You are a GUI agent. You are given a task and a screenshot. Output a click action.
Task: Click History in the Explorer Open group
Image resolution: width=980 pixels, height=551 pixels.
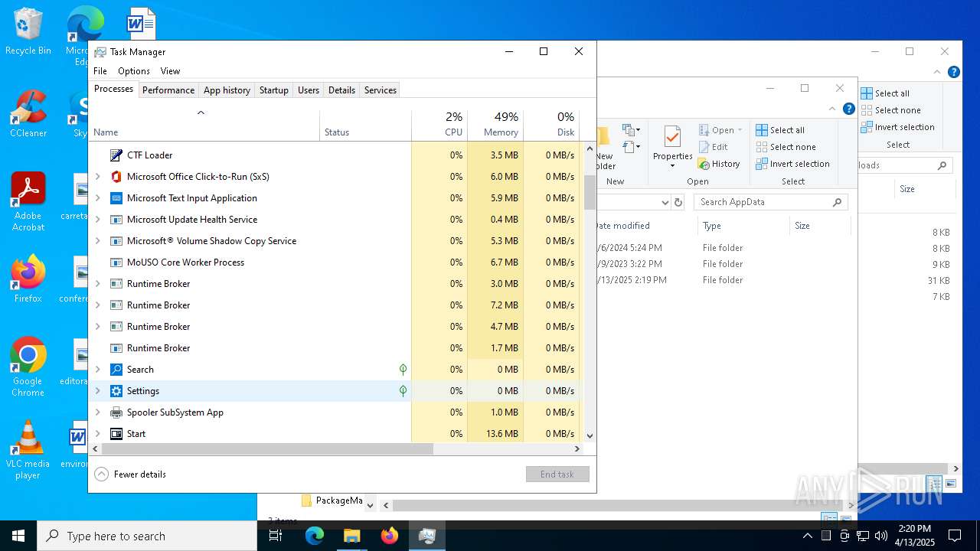(x=719, y=164)
